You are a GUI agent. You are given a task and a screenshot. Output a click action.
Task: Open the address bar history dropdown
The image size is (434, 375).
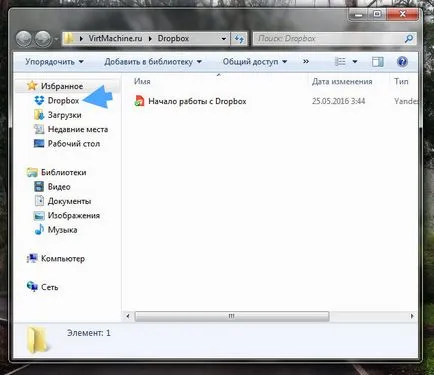224,39
